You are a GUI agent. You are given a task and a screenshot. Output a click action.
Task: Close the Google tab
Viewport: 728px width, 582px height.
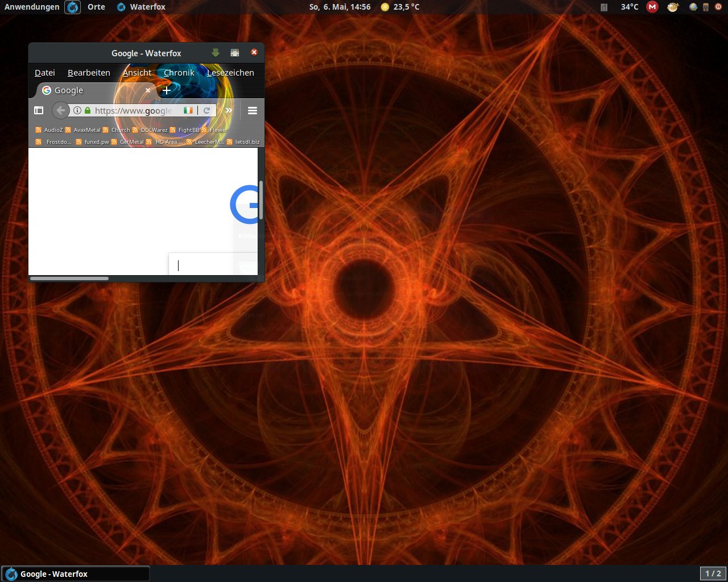coord(148,90)
